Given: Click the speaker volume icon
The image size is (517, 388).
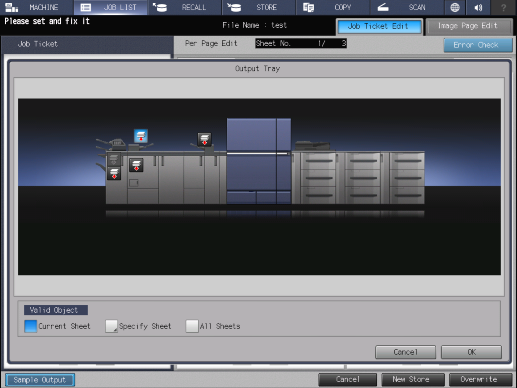Looking at the screenshot, I should click(478, 7).
